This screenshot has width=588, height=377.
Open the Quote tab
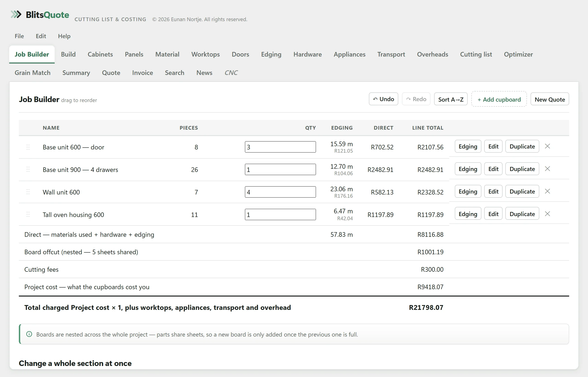coord(111,73)
